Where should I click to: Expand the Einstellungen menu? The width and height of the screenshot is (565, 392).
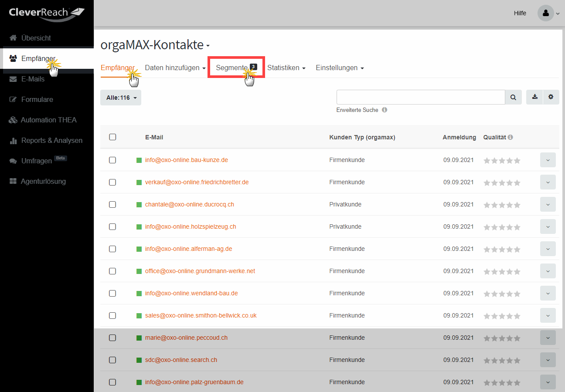coord(340,68)
